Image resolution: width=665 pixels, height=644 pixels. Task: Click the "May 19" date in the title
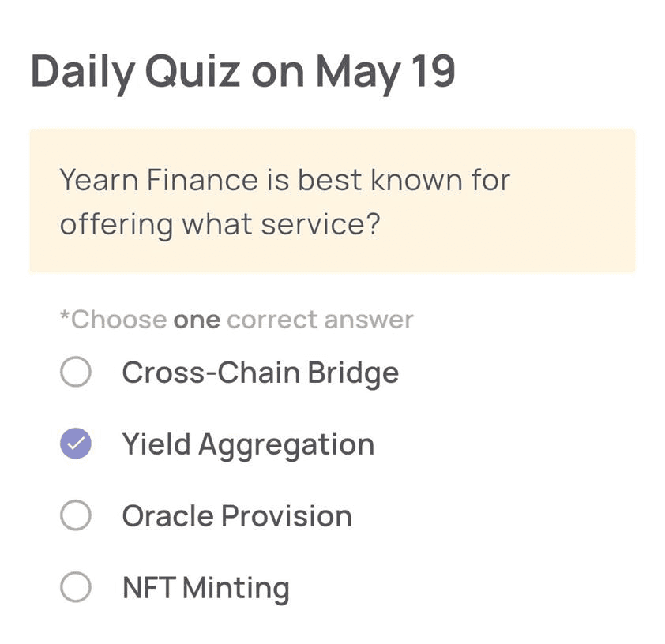(386, 73)
